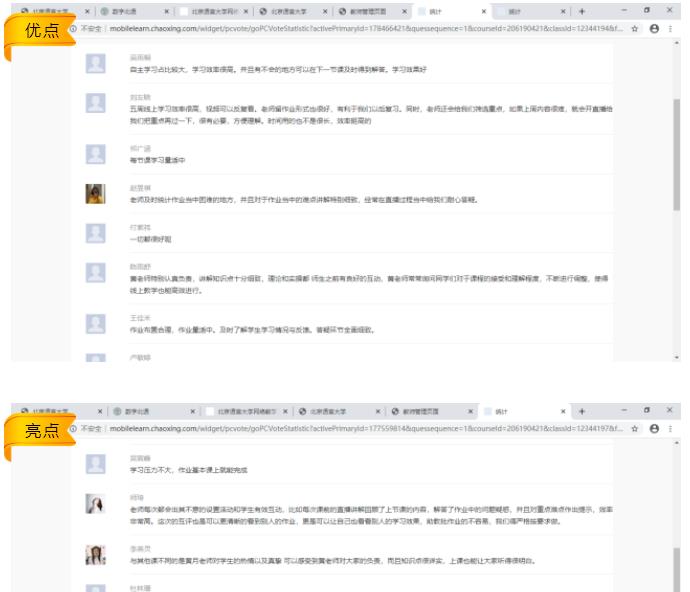
Task: Bookmark the page in the 优点 browser window
Action: (635, 29)
